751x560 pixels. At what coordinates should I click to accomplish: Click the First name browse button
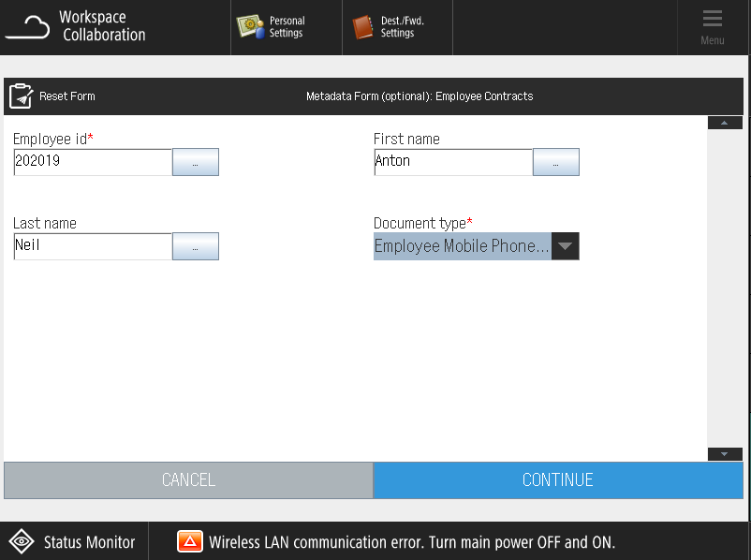click(555, 162)
